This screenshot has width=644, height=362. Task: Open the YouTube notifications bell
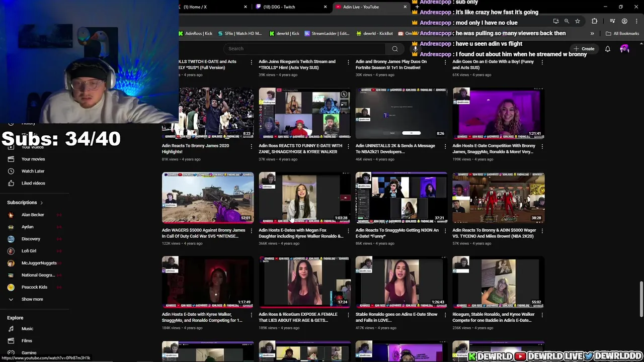click(x=607, y=49)
